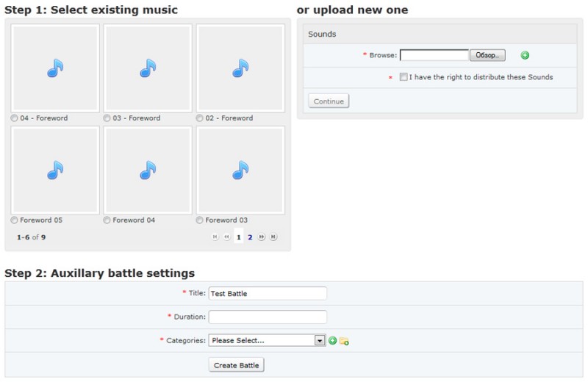Select the 04 - Foreword radio button
588x382 pixels.
coord(14,118)
